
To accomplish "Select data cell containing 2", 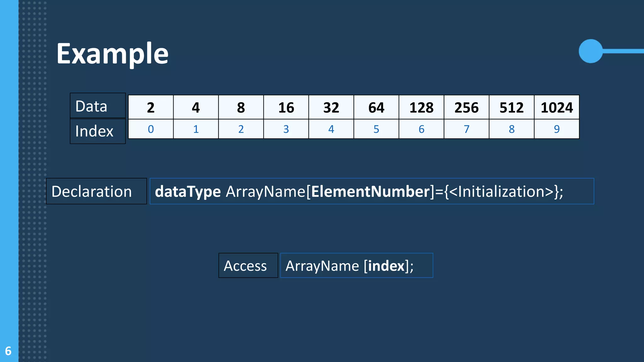I will pyautogui.click(x=151, y=107).
